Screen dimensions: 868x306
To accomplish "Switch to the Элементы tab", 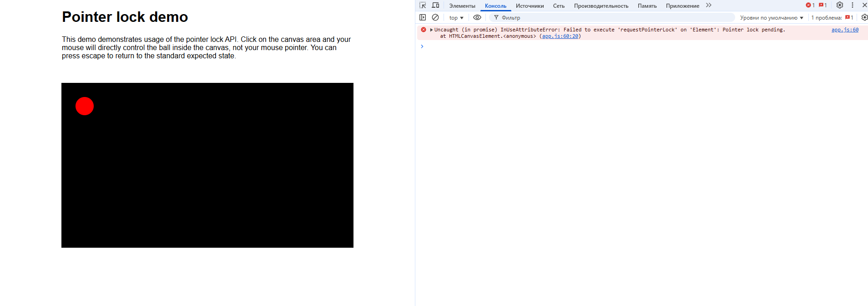I will pyautogui.click(x=462, y=6).
